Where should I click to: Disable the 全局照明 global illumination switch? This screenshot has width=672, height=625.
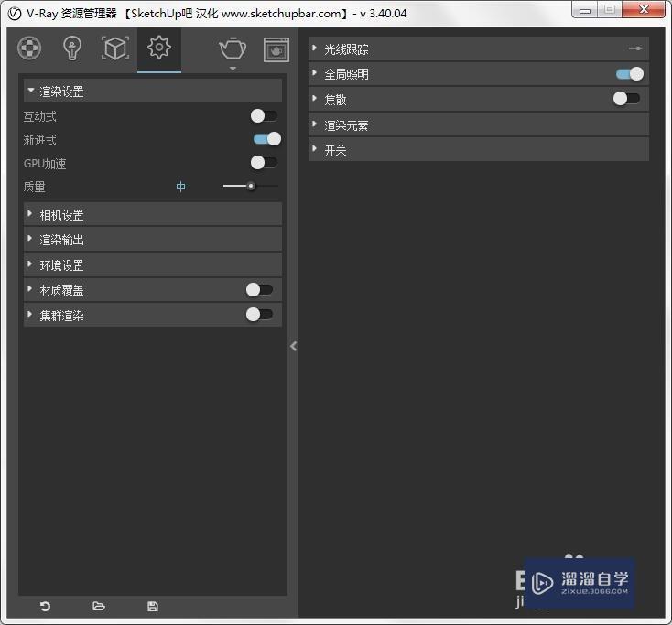[x=630, y=74]
